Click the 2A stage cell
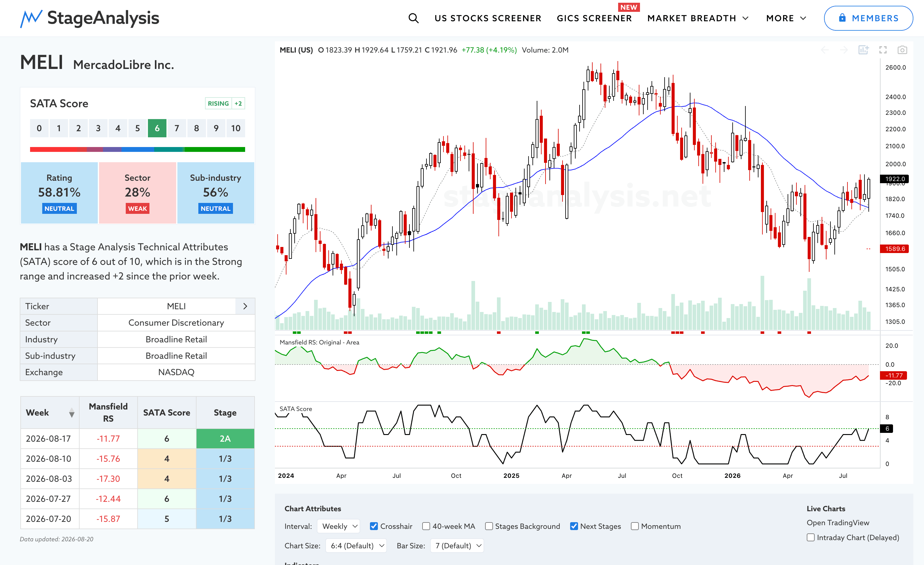This screenshot has height=565, width=924. tap(225, 439)
